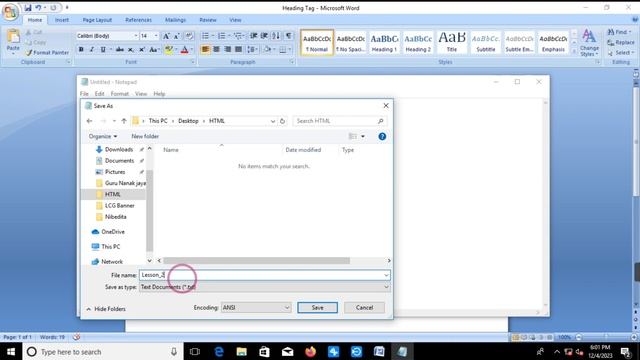Image resolution: width=640 pixels, height=360 pixels.
Task: Open the Shading dropdown in Word ribbon
Action: click(273, 49)
